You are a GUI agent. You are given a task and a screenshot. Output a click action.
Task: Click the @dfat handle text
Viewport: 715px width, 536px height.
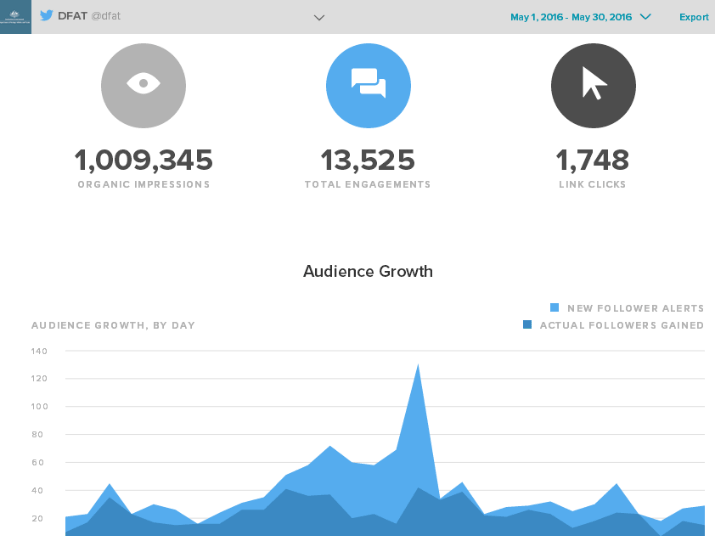tap(106, 16)
